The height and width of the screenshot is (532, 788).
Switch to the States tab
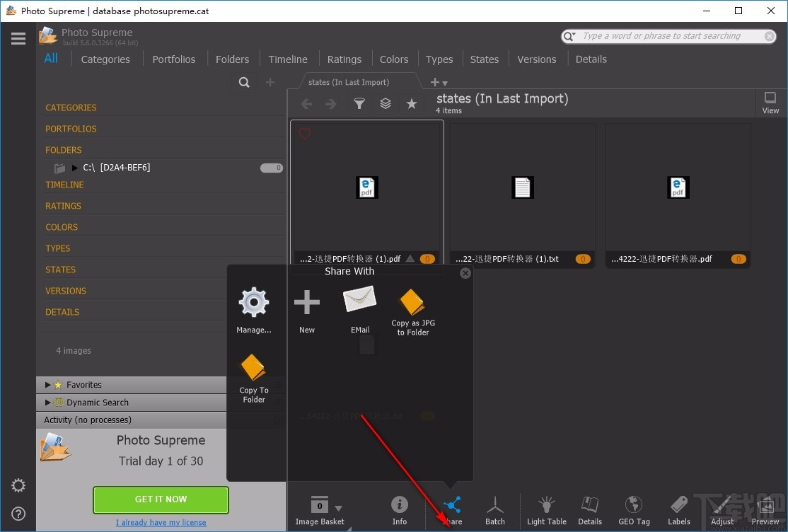[x=485, y=59]
